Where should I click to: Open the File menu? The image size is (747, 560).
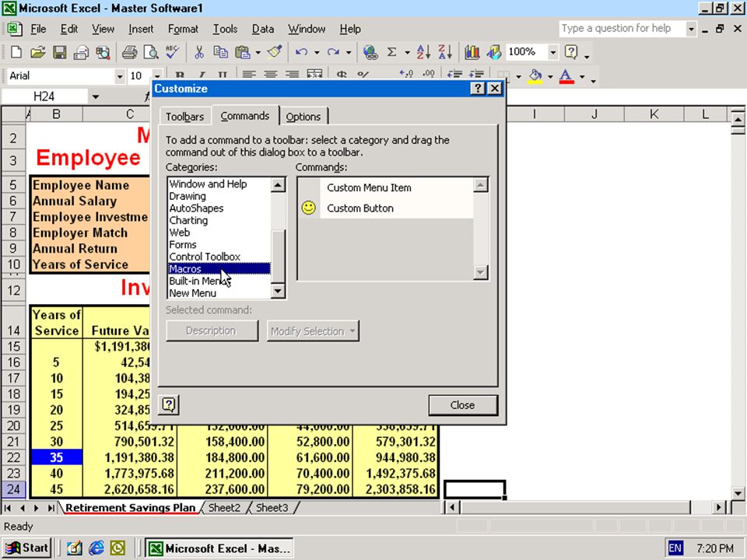point(38,29)
